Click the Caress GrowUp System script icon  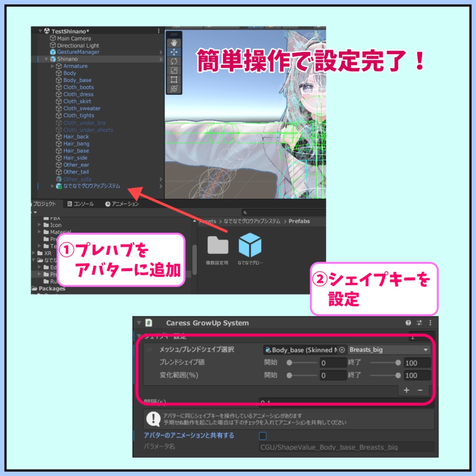[149, 323]
